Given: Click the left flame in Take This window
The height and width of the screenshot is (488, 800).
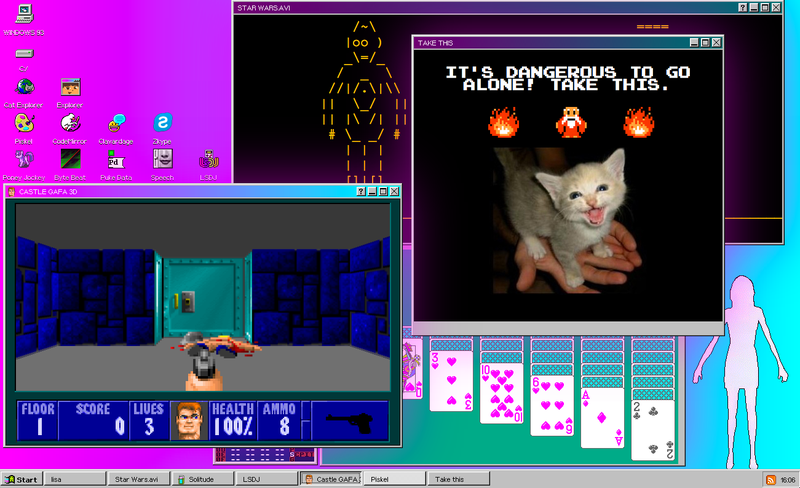Looking at the screenshot, I should pos(504,123).
